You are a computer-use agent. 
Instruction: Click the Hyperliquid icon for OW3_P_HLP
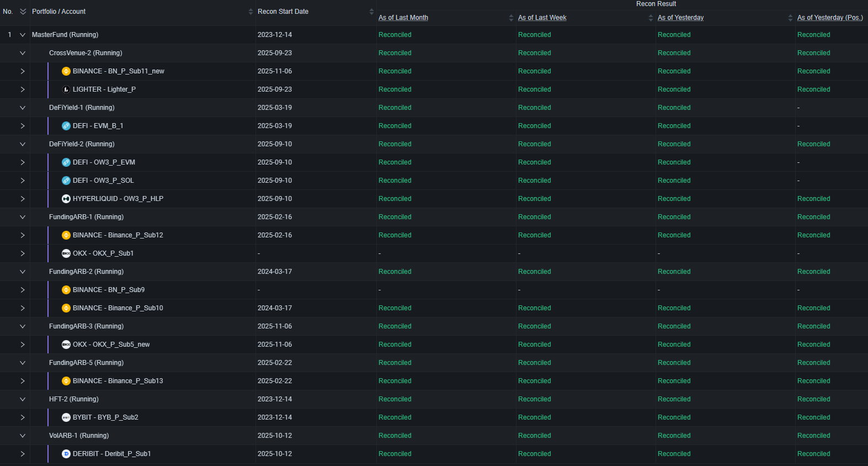coord(66,199)
